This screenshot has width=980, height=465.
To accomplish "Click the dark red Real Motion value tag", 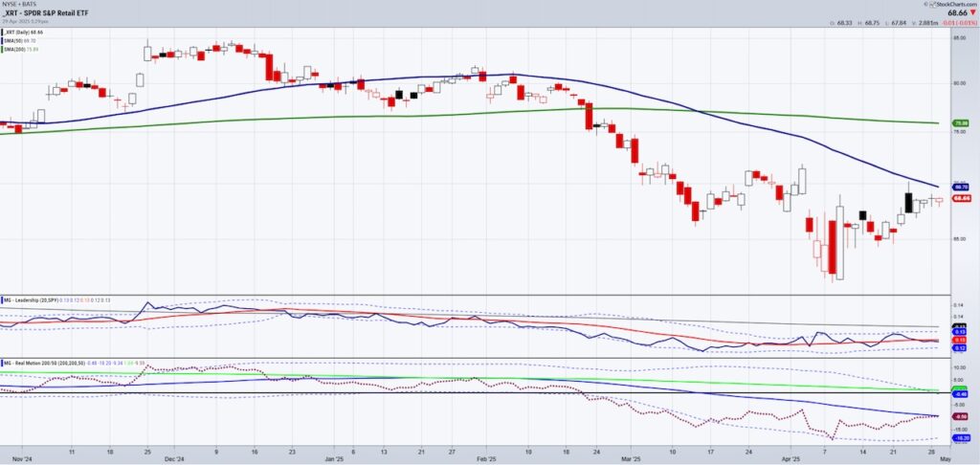I will [x=959, y=417].
